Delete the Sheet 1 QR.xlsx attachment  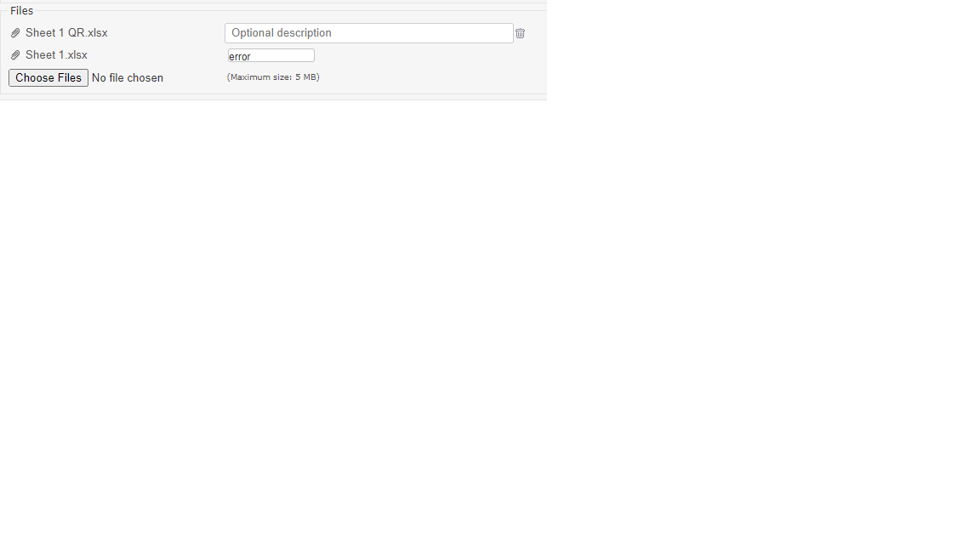(520, 33)
